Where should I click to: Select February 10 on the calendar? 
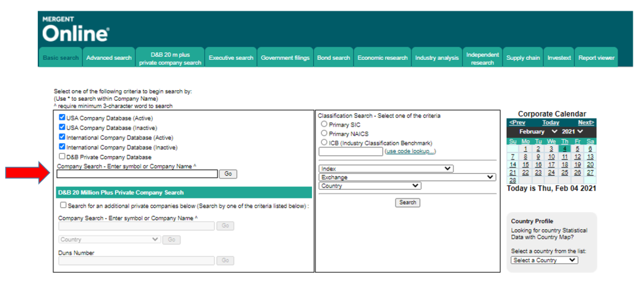[551, 157]
